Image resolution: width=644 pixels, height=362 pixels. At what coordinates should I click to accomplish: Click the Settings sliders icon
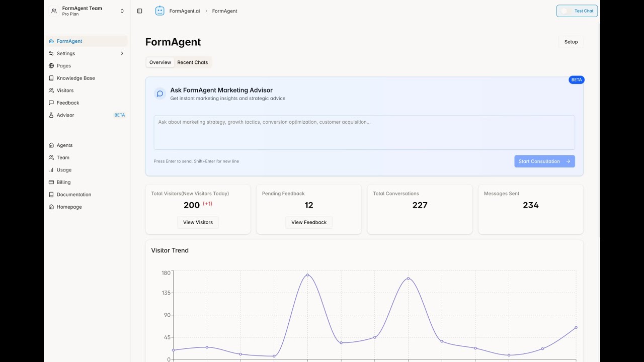(x=51, y=53)
